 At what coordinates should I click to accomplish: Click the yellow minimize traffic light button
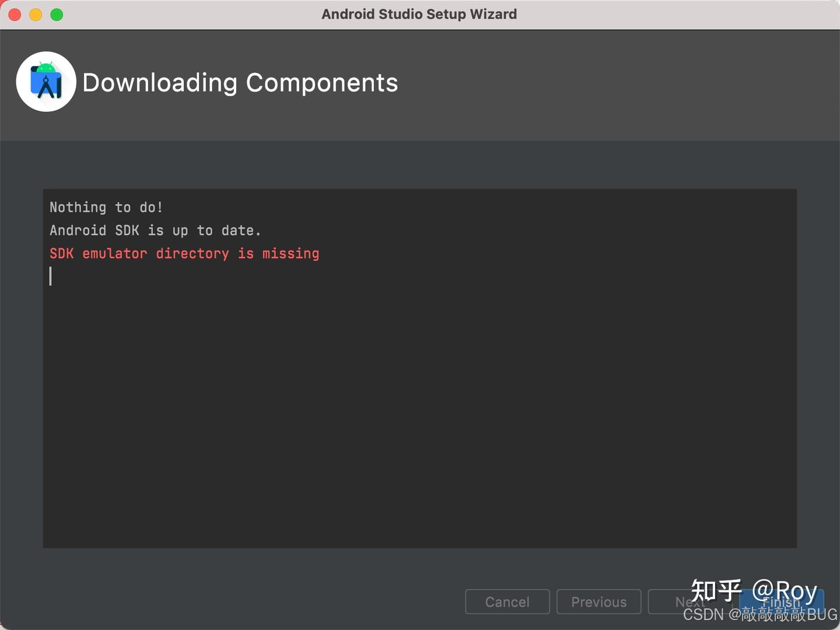pyautogui.click(x=35, y=14)
